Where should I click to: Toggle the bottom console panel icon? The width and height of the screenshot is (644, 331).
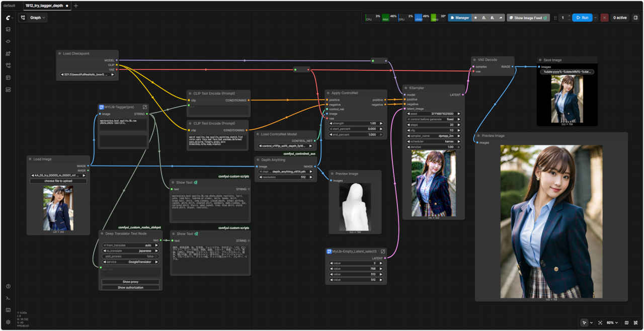[8, 298]
